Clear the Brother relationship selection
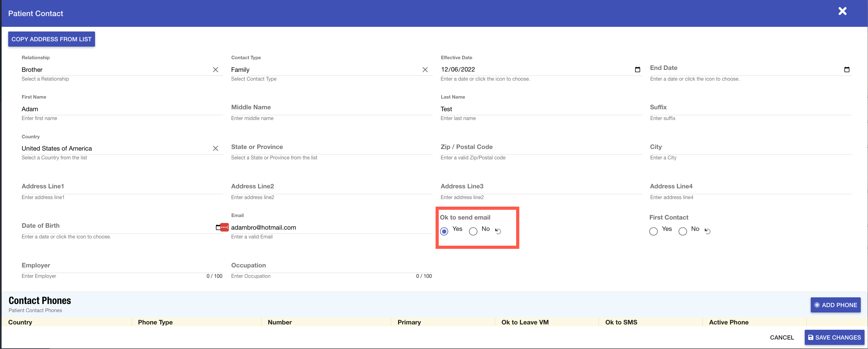The width and height of the screenshot is (868, 349). 215,70
